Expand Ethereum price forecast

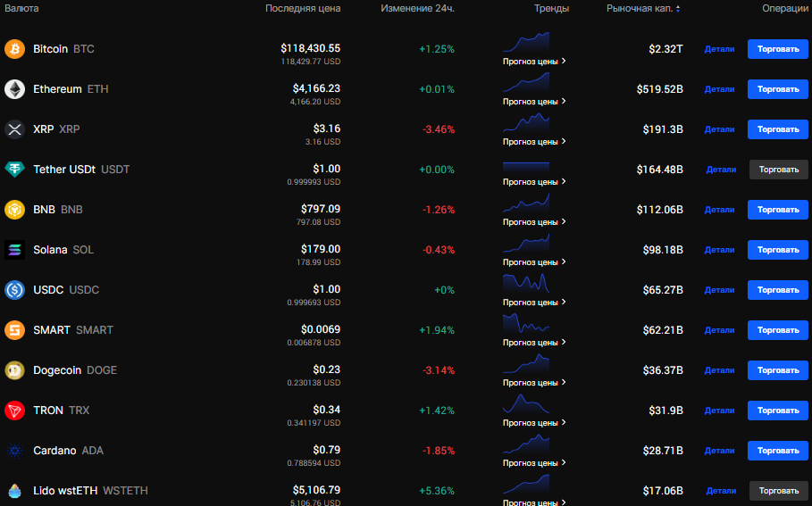[534, 102]
